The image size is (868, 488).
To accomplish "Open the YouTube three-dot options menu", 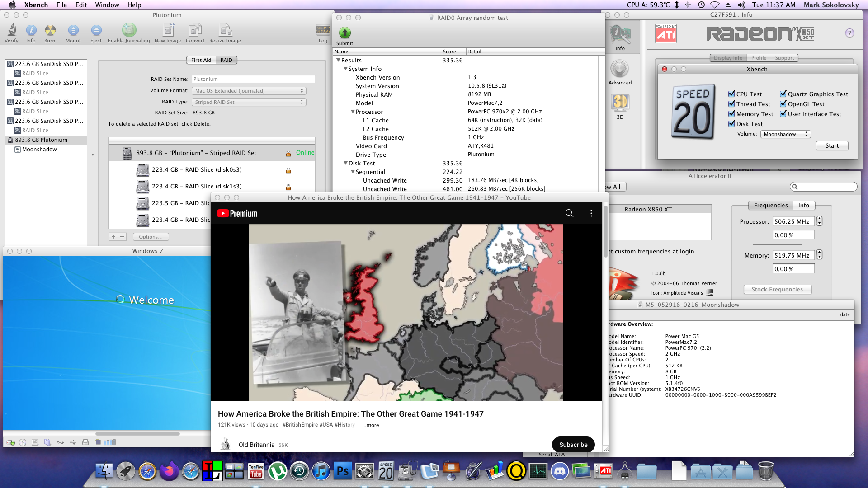I will 591,213.
